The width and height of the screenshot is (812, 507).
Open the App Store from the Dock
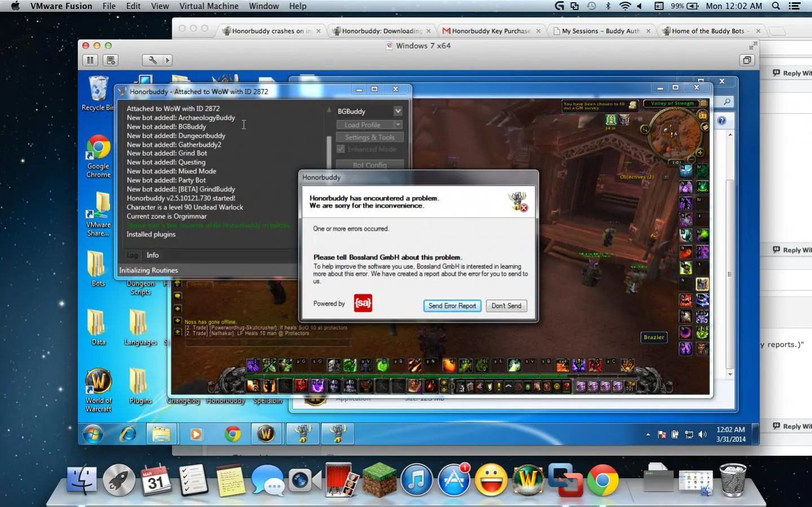(454, 480)
